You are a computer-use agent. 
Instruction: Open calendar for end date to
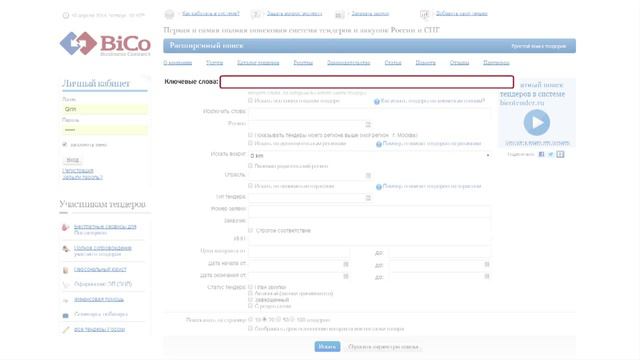487,276
